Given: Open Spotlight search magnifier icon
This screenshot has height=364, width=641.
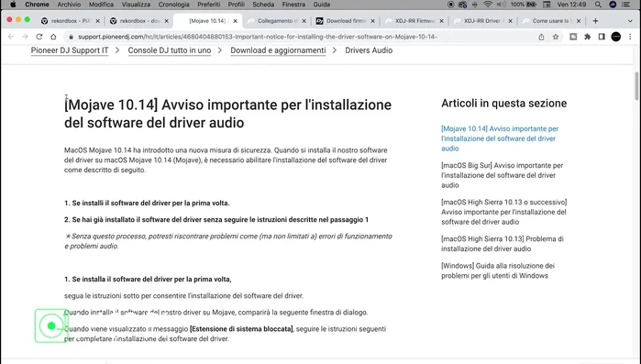Looking at the screenshot, I should click(598, 5).
